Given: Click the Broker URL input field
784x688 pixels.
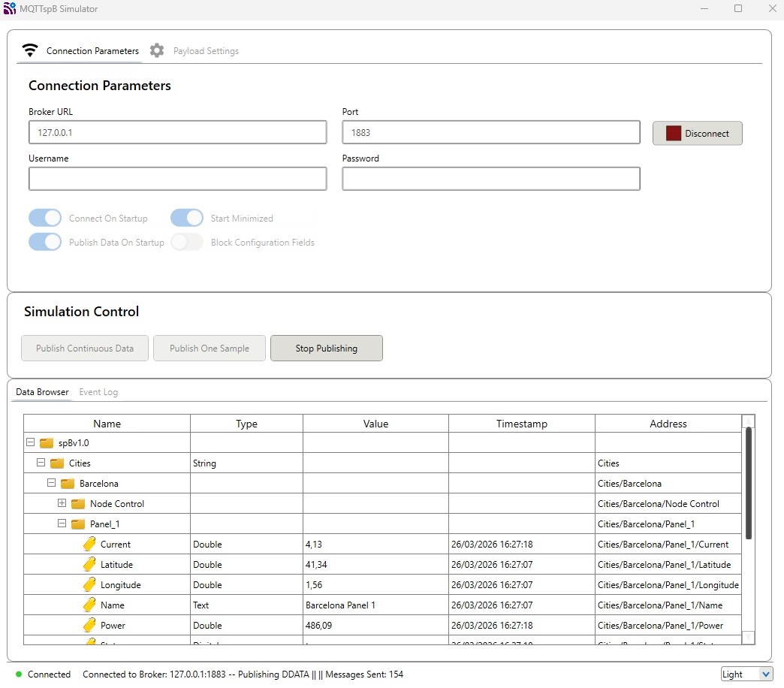Looking at the screenshot, I should (178, 133).
